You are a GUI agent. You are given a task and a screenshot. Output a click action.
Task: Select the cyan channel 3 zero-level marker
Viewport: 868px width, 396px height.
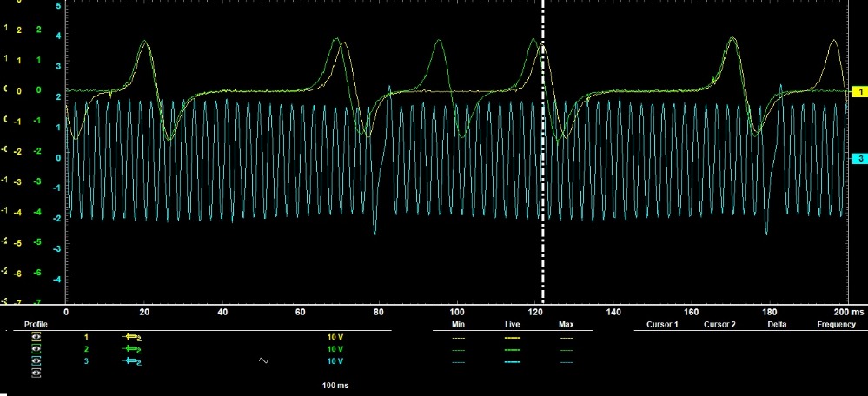click(857, 159)
